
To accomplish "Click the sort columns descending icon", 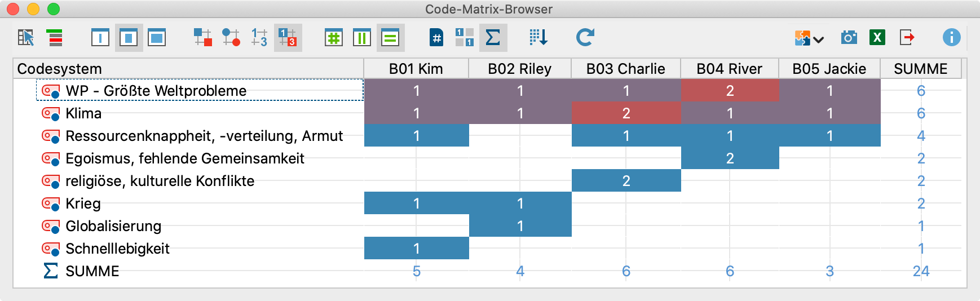I will pyautogui.click(x=538, y=38).
